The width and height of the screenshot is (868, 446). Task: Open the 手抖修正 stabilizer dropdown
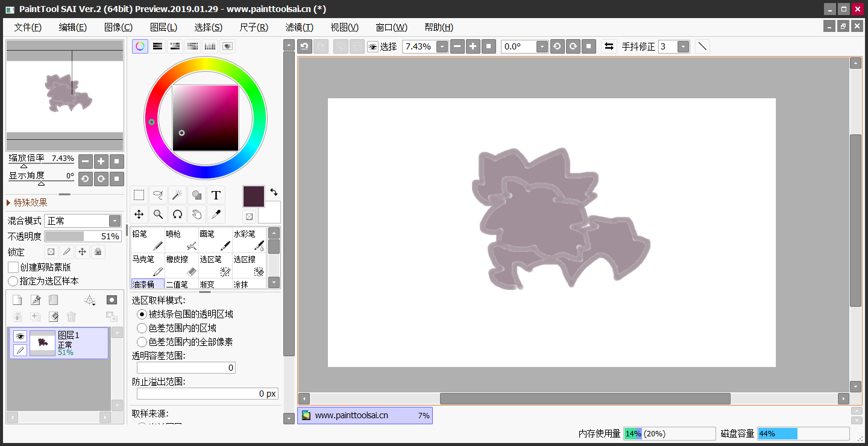[683, 46]
